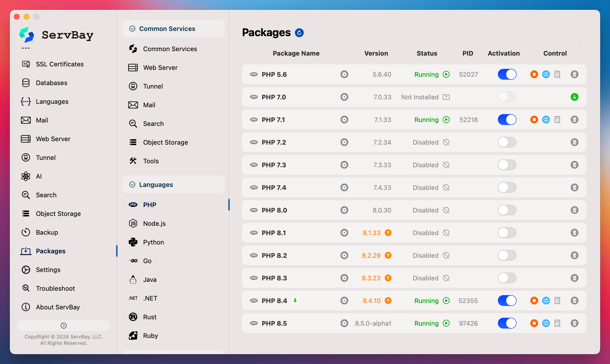Open PHP 7.3 settings gear

coord(344,165)
